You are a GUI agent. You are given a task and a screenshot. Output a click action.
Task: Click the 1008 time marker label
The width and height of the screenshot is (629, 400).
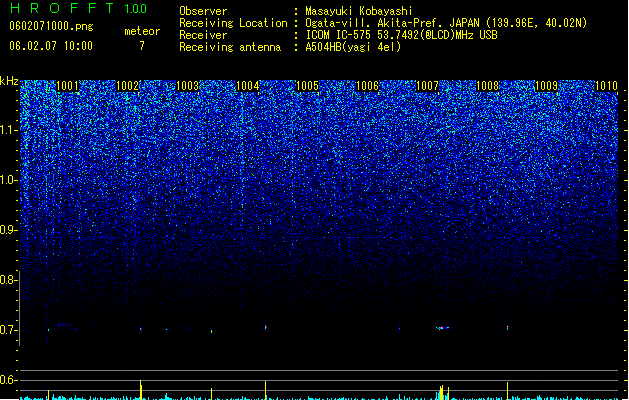[x=487, y=86]
